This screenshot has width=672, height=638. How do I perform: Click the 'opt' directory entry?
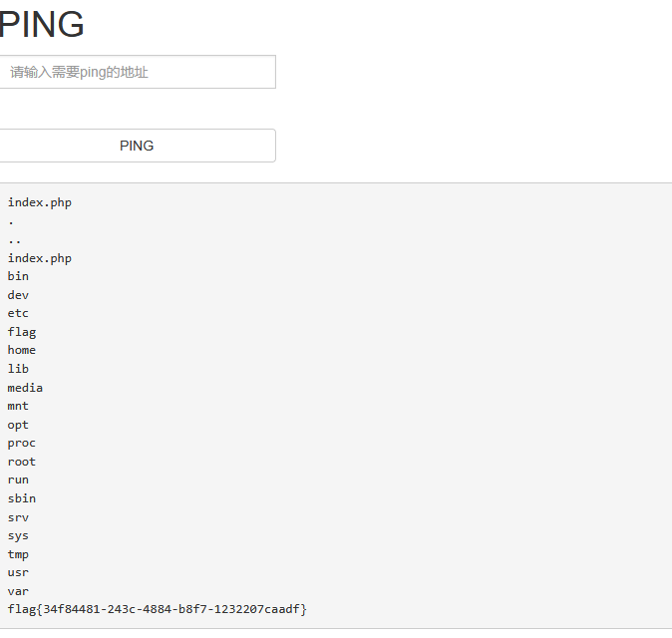pos(19,425)
